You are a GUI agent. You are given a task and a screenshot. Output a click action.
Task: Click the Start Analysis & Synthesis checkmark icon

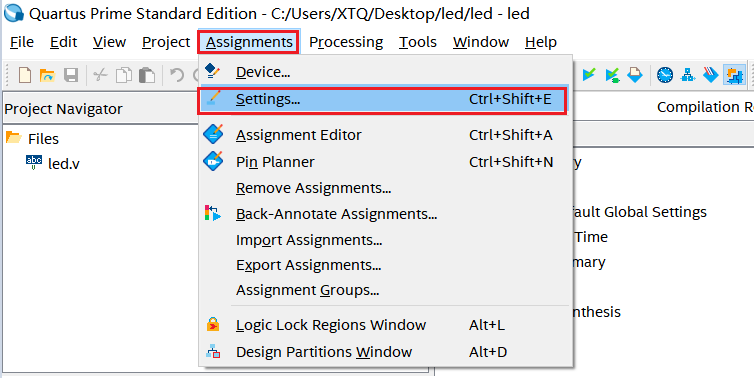589,75
